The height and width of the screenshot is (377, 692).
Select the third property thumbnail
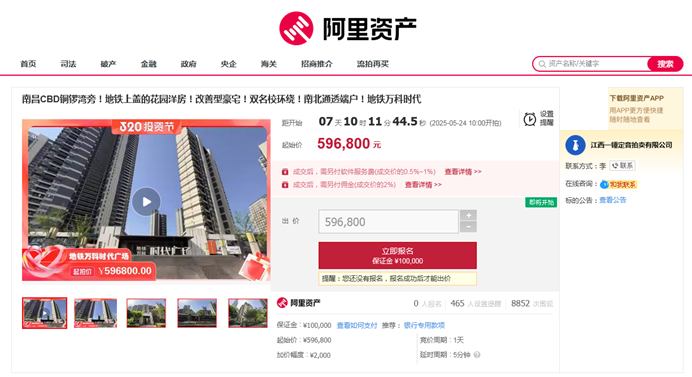[x=146, y=313]
